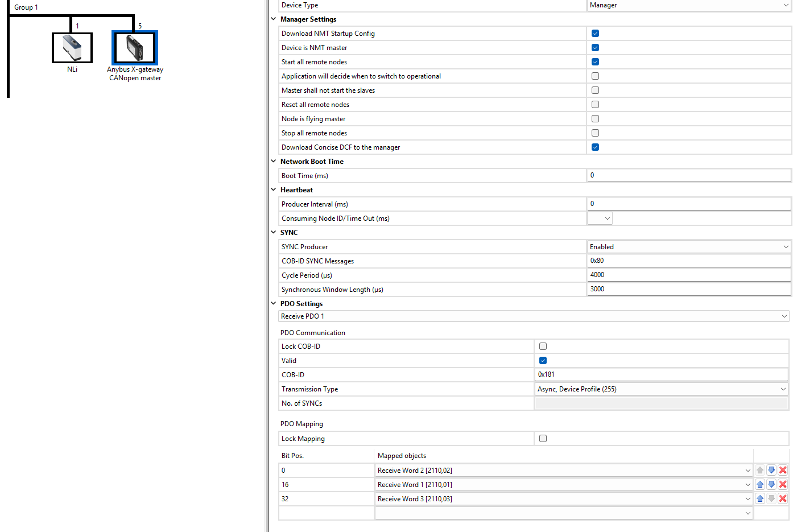Remove the Receive Word 3 mapping
The width and height of the screenshot is (793, 532).
click(783, 498)
